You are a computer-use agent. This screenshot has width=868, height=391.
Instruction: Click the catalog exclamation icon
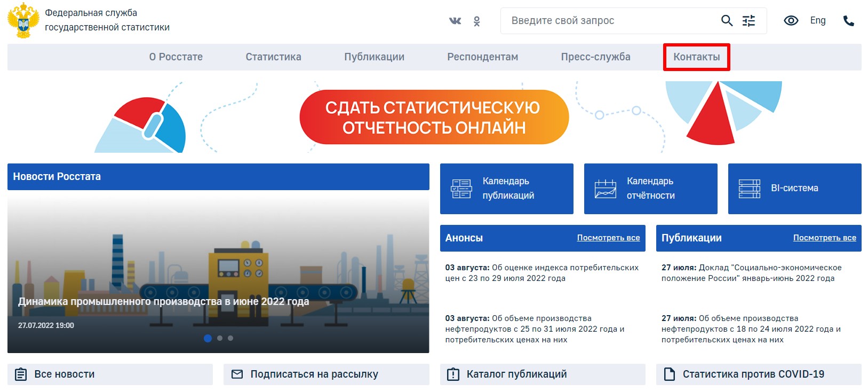coord(453,374)
